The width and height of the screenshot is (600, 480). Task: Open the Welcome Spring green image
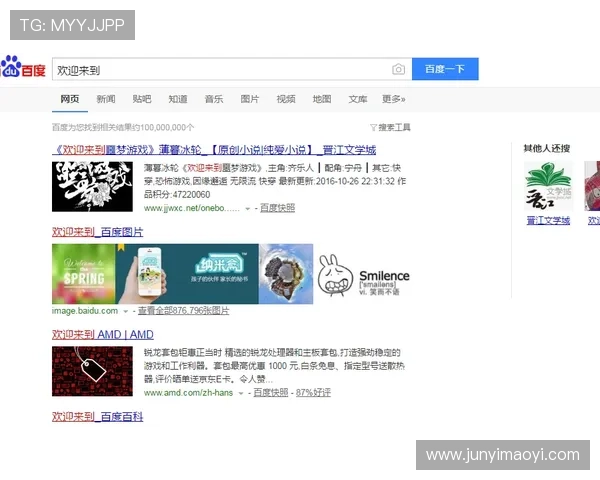pos(84,274)
